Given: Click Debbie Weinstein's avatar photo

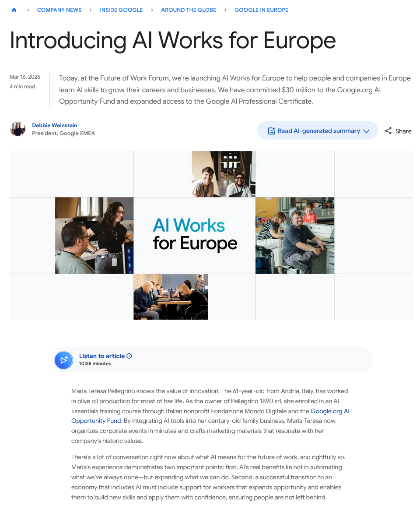Looking at the screenshot, I should pyautogui.click(x=17, y=129).
